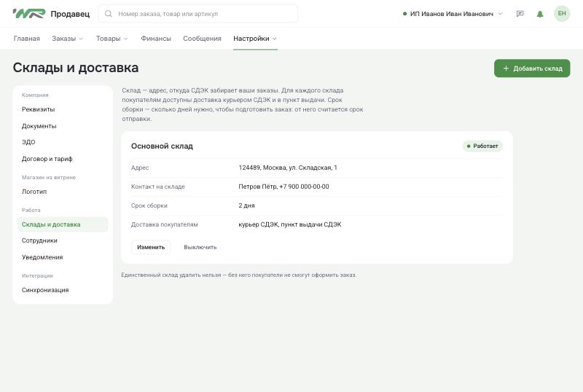This screenshot has height=392, width=583.
Task: Click the WR Продавец logo
Action: click(51, 14)
